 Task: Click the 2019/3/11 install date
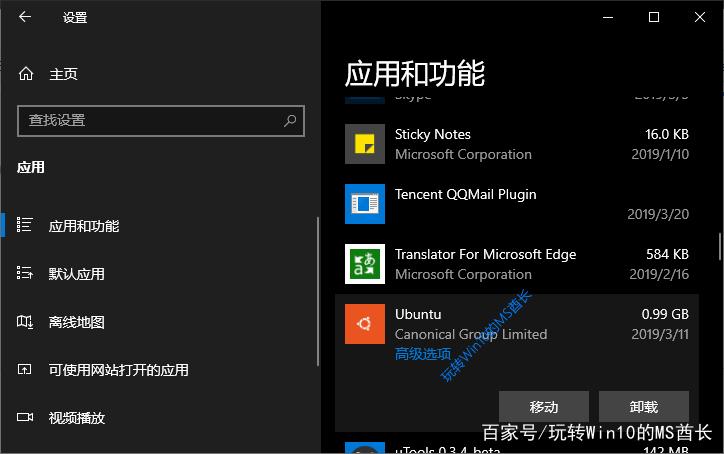660,334
